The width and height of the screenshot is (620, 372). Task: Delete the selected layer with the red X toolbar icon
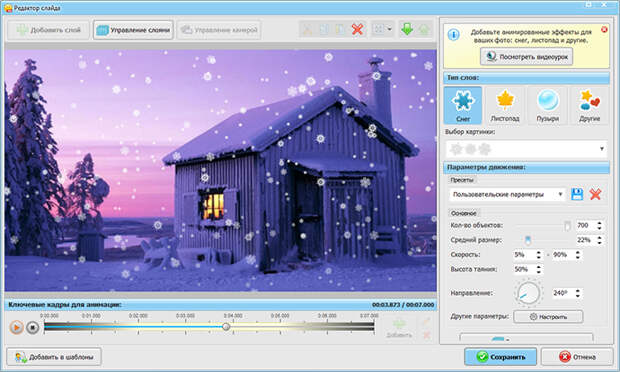pyautogui.click(x=357, y=29)
